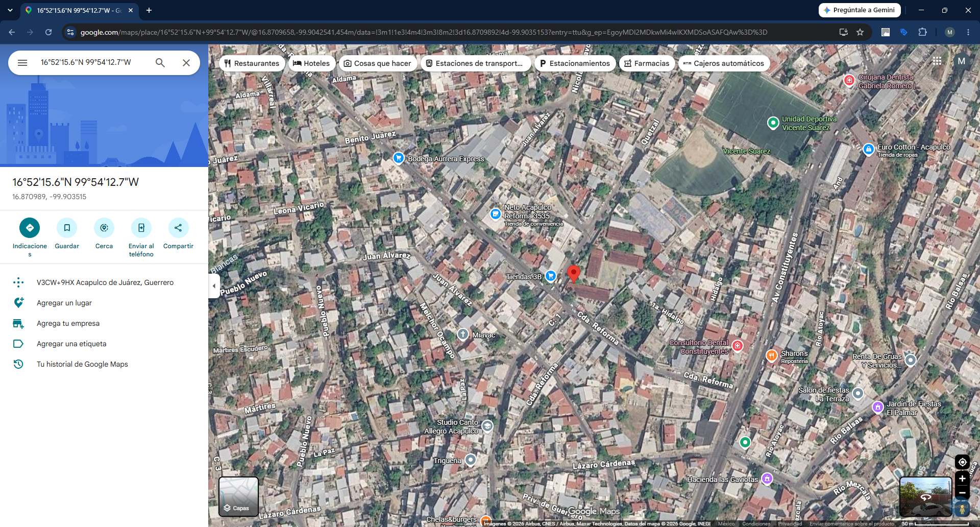This screenshot has width=980, height=527.
Task: Click the my-location target button
Action: pyautogui.click(x=962, y=462)
